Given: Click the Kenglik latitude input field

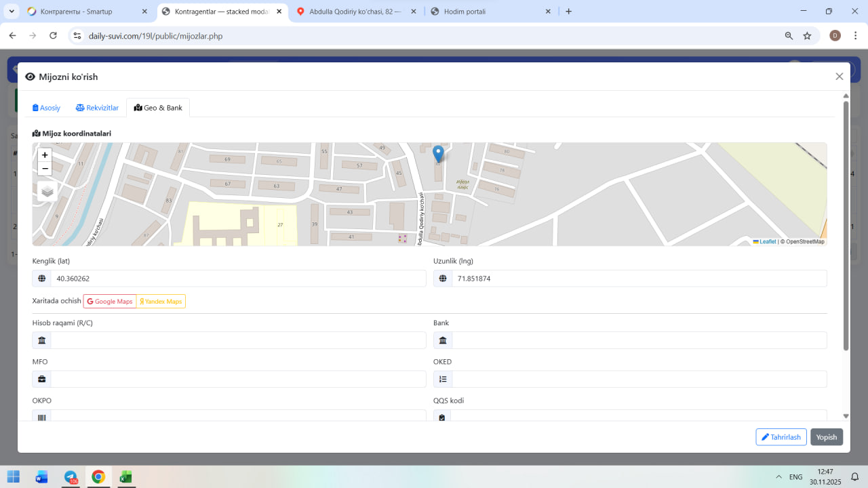Looking at the screenshot, I should pos(237,279).
